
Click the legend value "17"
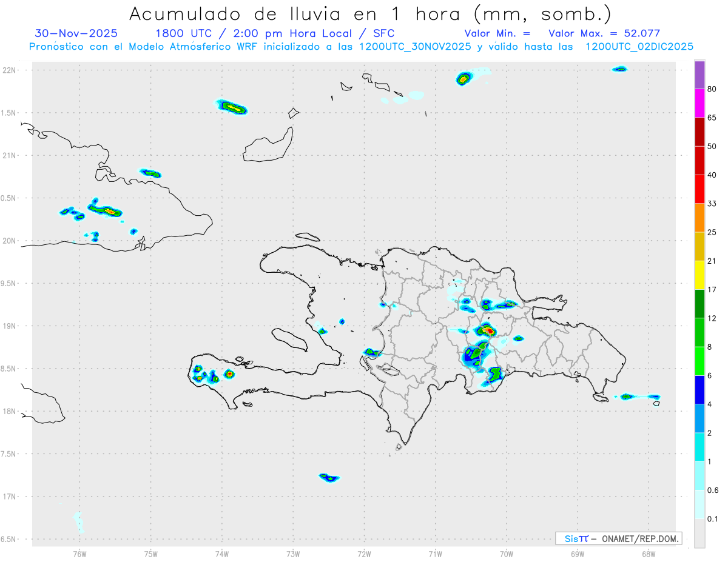coord(712,289)
